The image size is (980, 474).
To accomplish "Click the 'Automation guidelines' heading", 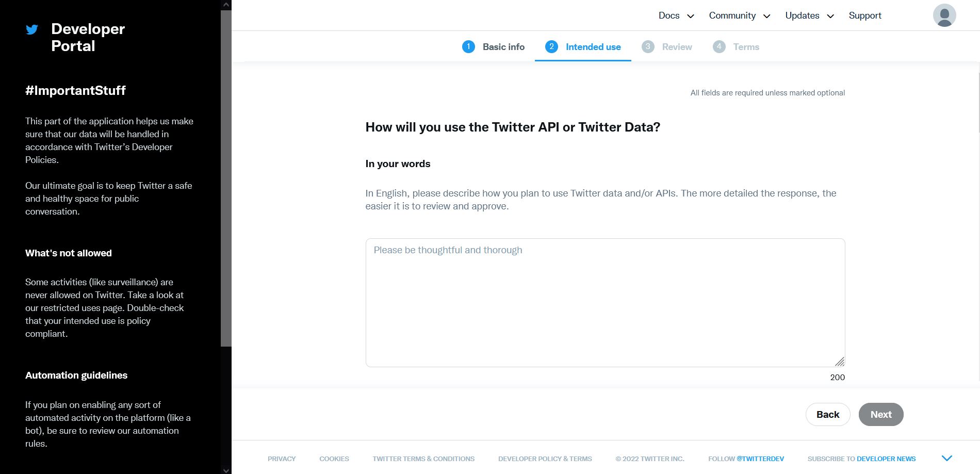I will click(76, 375).
